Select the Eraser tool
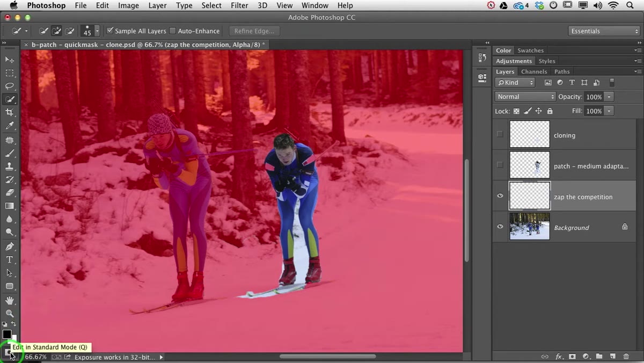 pos(10,193)
